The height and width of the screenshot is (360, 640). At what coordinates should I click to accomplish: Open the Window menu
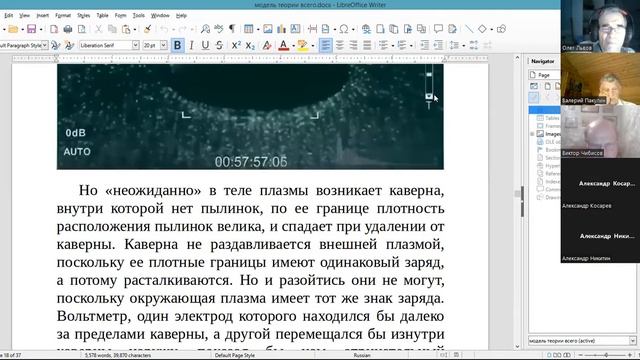160,16
